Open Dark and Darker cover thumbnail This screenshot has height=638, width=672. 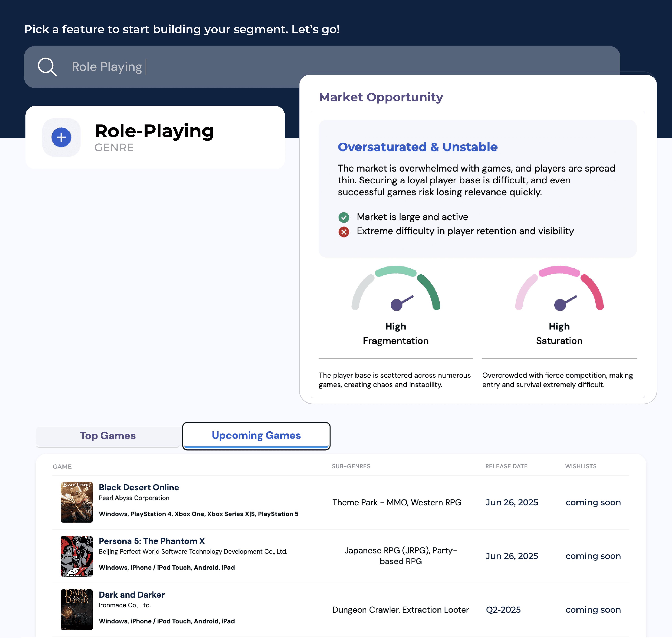click(76, 609)
